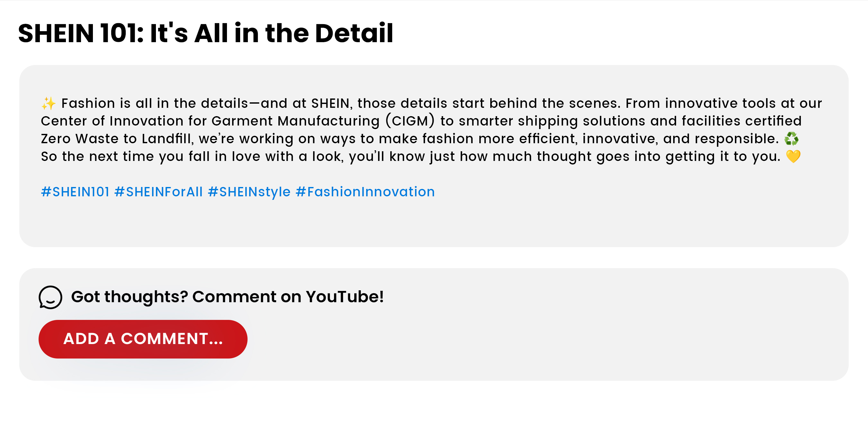Viewport: 868px width, 429px height.
Task: Click the yellow heart emoji
Action: coord(793,156)
